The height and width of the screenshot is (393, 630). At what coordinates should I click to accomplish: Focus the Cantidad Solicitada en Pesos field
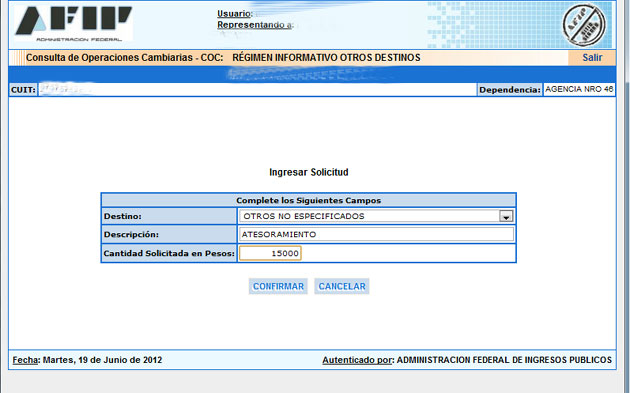click(270, 253)
